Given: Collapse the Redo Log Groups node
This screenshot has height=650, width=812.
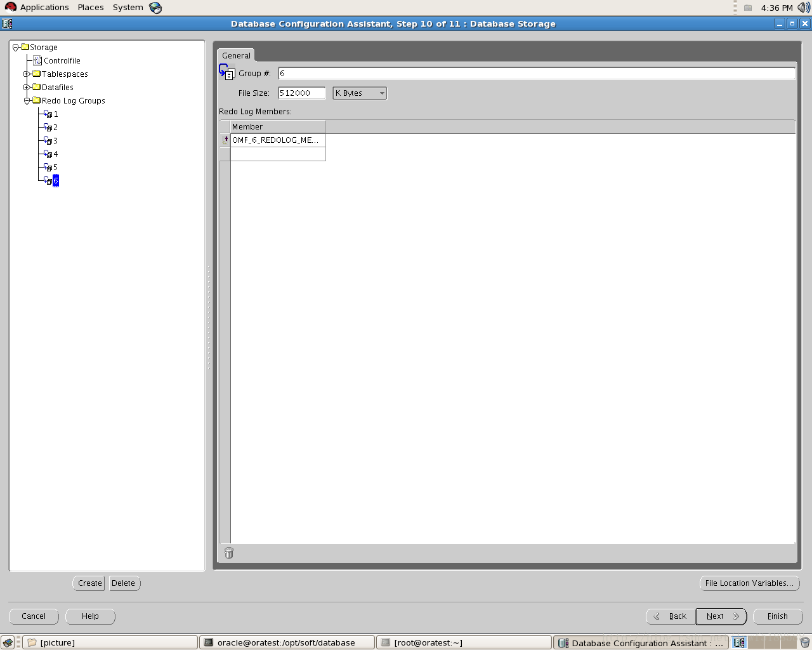Looking at the screenshot, I should pyautogui.click(x=27, y=101).
